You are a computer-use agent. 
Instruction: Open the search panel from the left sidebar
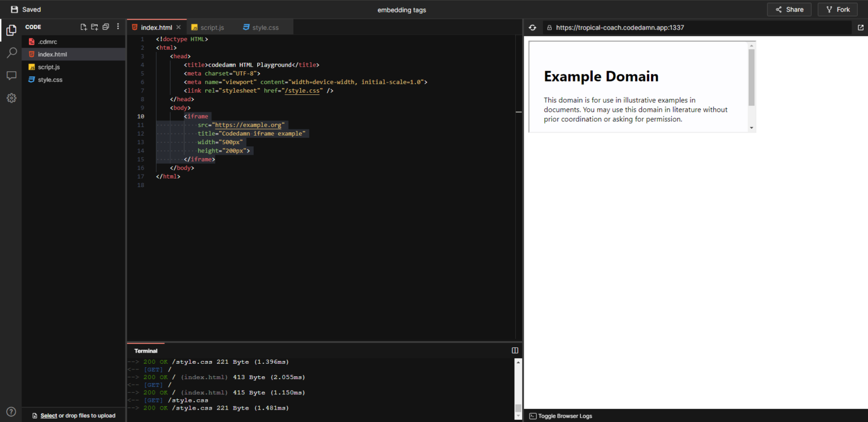coord(11,52)
